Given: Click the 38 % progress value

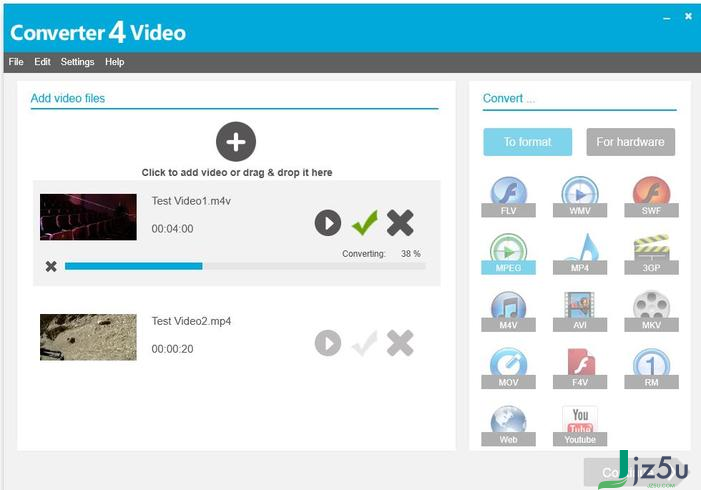Looking at the screenshot, I should (410, 253).
